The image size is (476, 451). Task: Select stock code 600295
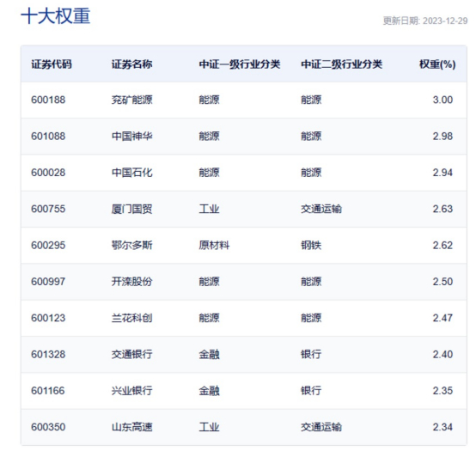click(x=48, y=245)
